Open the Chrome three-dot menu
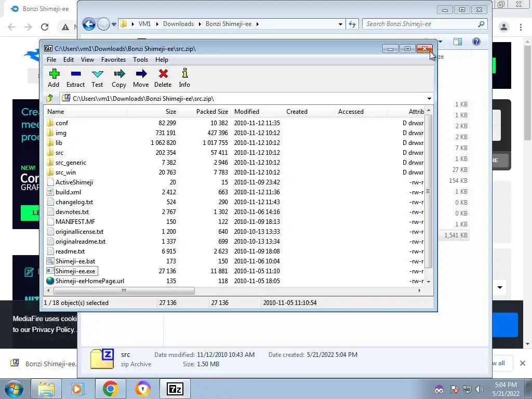Image resolution: width=532 pixels, height=399 pixels. pos(521,27)
